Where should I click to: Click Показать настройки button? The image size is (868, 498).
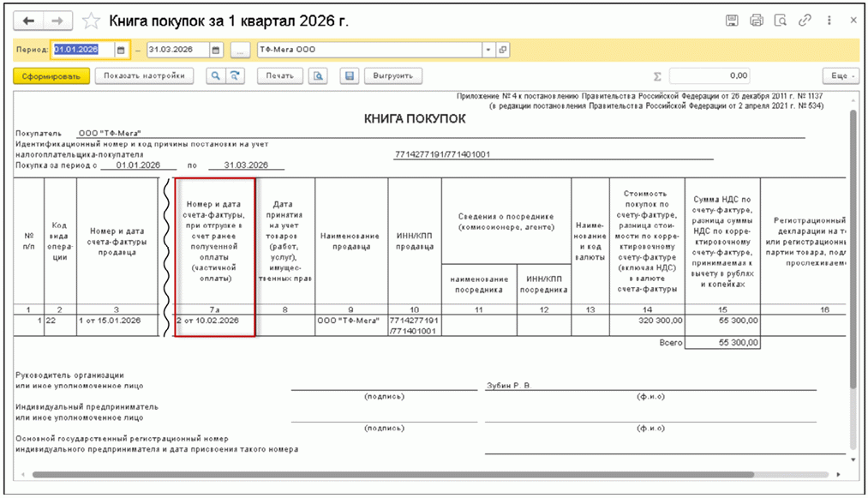[144, 75]
